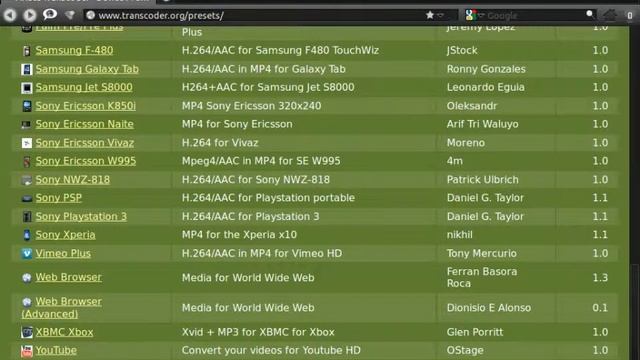Open the Sony Ericsson W995 preset link
Image resolution: width=640 pixels, height=360 pixels.
click(85, 161)
